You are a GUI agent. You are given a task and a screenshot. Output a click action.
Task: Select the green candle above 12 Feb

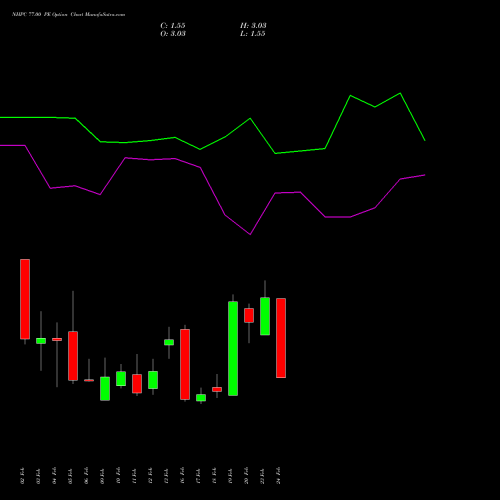(x=153, y=380)
